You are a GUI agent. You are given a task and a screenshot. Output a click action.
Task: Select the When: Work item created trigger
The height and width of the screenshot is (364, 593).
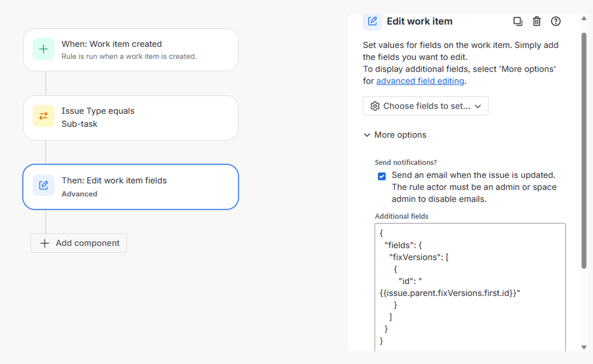pos(131,50)
